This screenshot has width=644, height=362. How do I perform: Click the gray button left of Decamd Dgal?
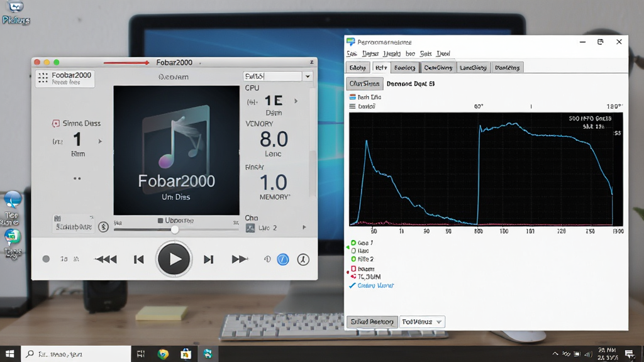tap(364, 84)
